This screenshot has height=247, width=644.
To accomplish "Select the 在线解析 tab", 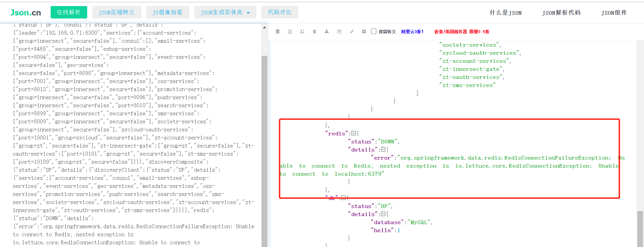I will point(69,12).
